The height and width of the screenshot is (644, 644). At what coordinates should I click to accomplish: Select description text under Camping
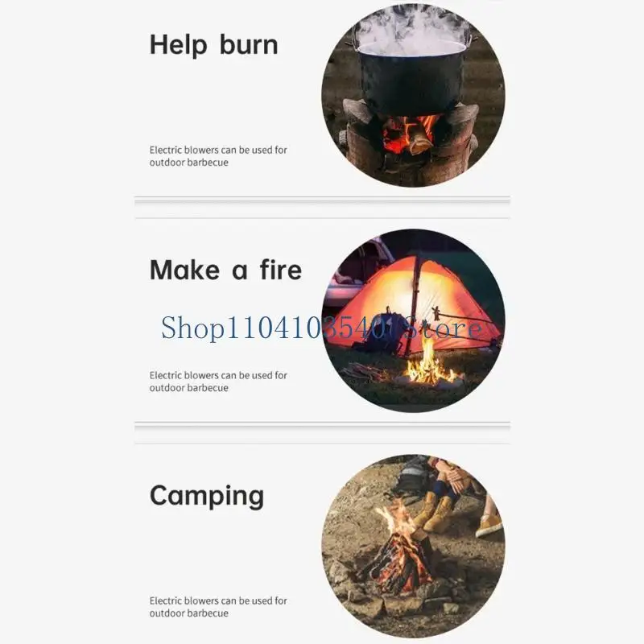[218, 607]
